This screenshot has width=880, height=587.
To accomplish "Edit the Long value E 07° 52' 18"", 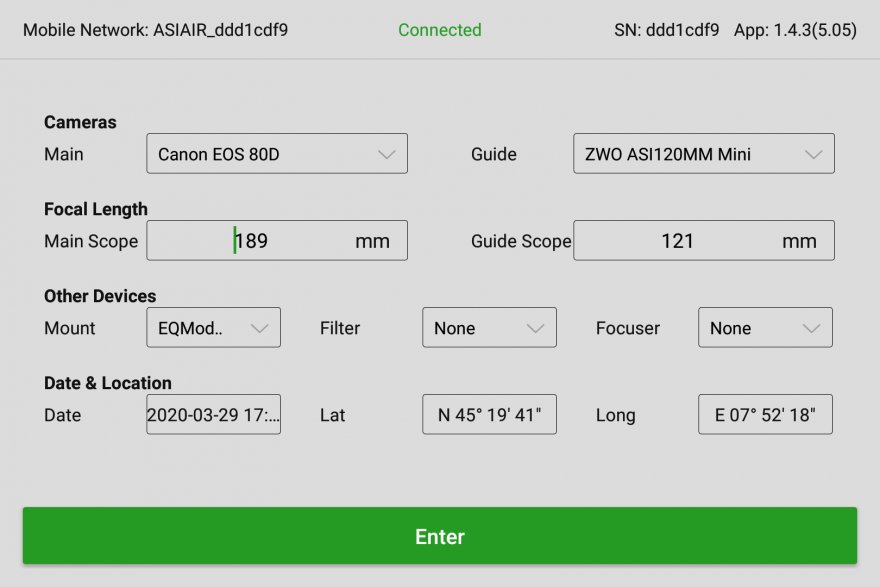I will (x=765, y=415).
